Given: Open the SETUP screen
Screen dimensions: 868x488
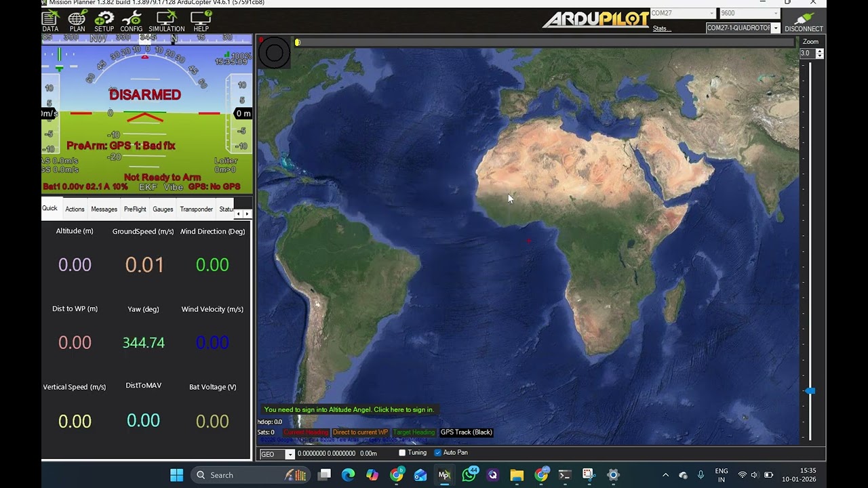Looking at the screenshot, I should click(104, 21).
